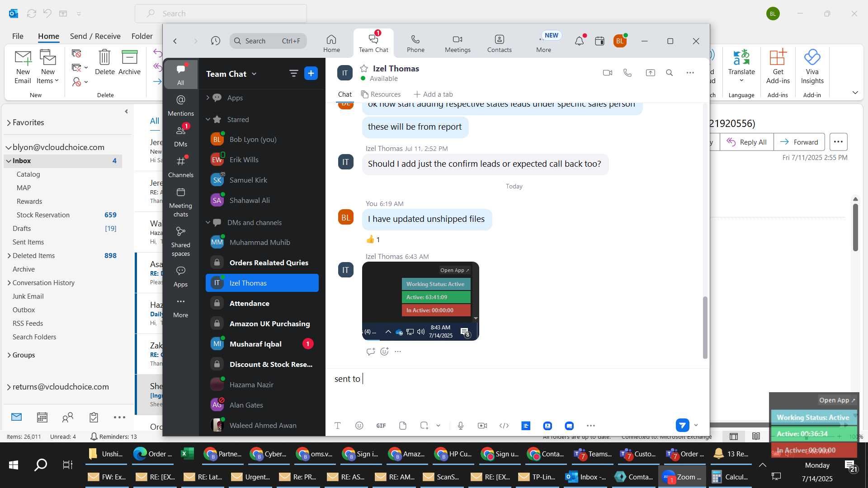
Task: Collapse the Starred section
Action: coord(208,120)
